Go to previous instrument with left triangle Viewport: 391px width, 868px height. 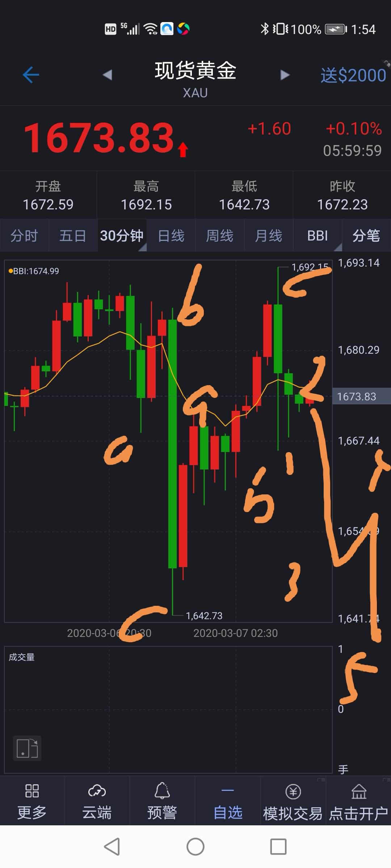tap(107, 75)
